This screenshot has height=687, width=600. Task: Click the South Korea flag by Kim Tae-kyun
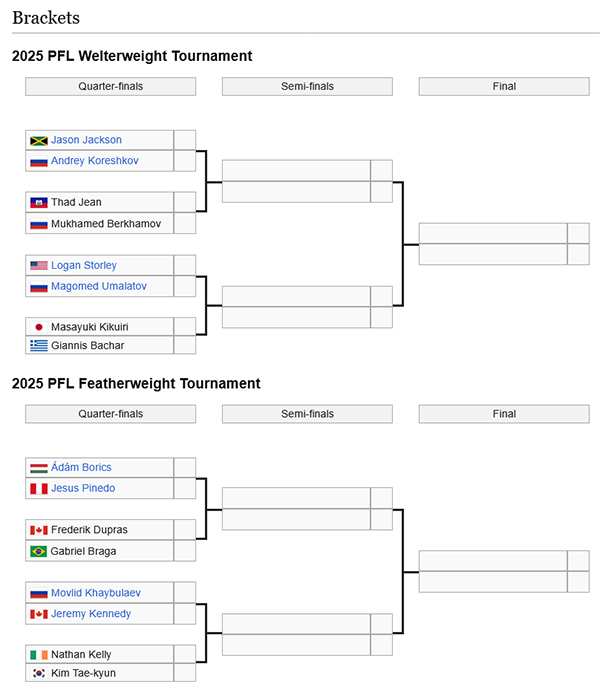pyautogui.click(x=39, y=673)
